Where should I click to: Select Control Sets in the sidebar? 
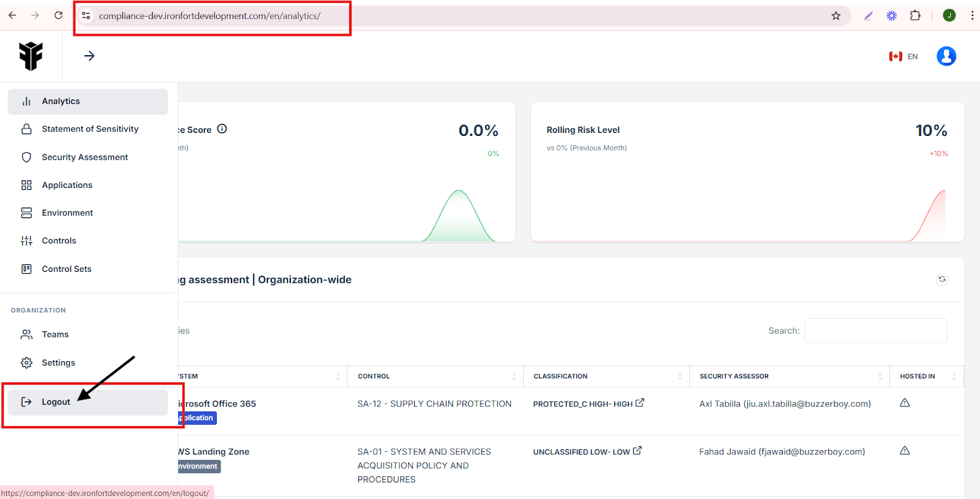(66, 269)
